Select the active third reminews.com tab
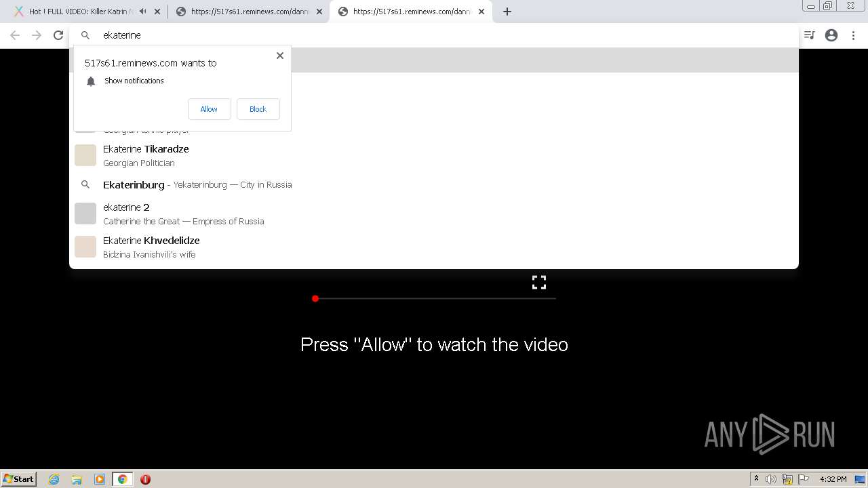Viewport: 868px width, 488px height. (412, 12)
